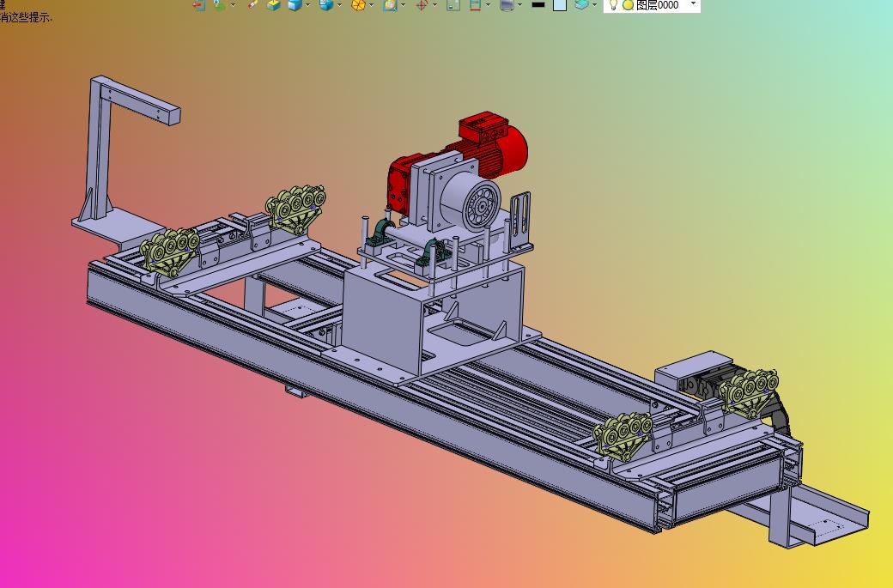Toggle the light bulb layer visibility

[x=613, y=4]
